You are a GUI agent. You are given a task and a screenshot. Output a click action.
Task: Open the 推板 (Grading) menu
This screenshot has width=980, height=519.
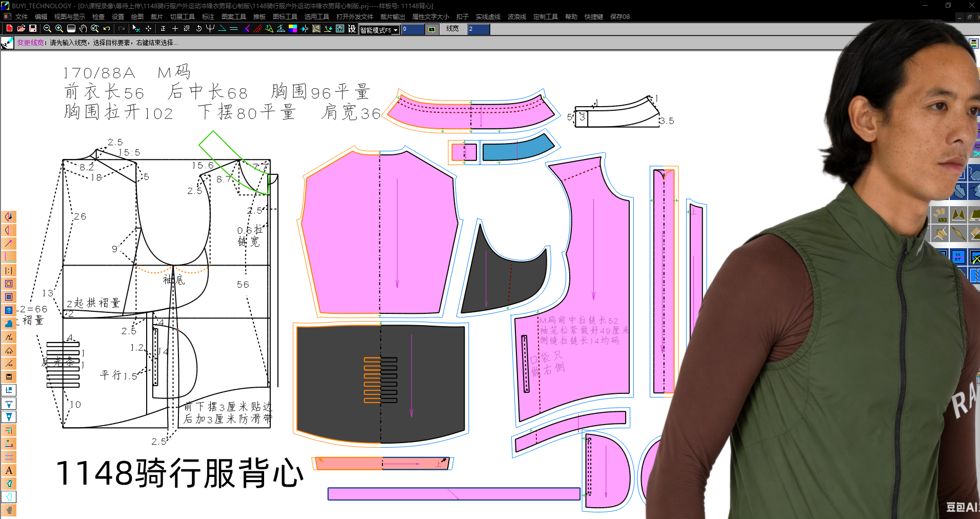259,16
